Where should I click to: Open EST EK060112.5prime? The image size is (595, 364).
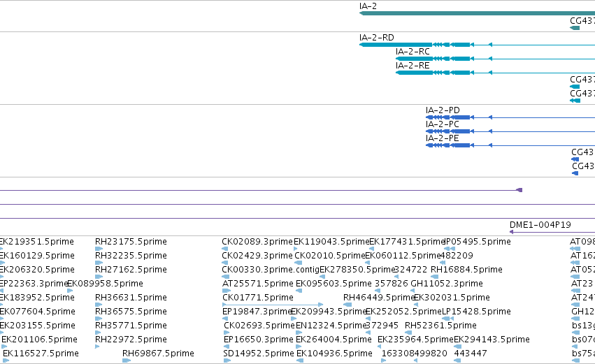(403, 256)
